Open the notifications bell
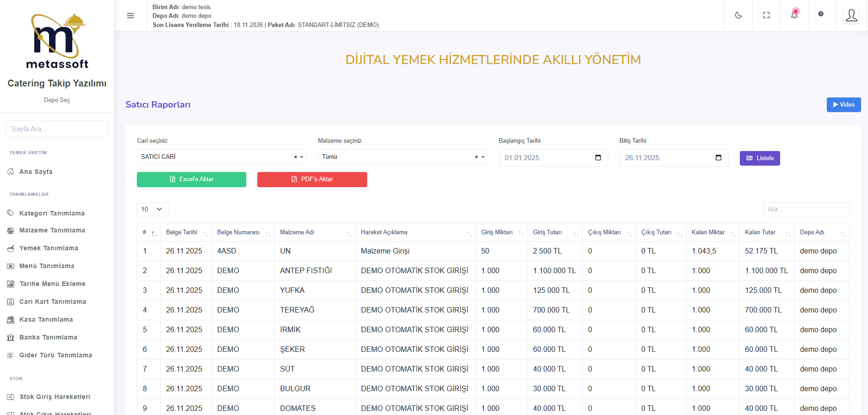The width and height of the screenshot is (868, 415). (794, 15)
